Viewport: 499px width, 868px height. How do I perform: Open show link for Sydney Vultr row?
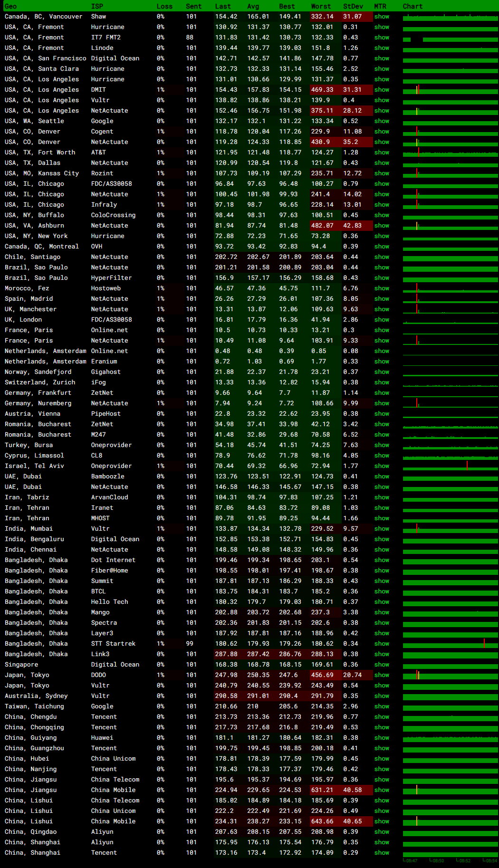pyautogui.click(x=381, y=696)
